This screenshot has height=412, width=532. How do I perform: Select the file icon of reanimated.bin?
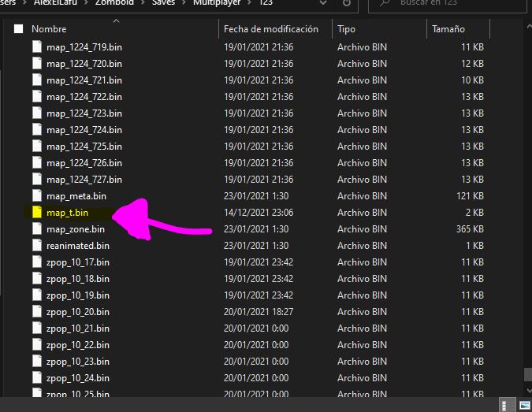(37, 245)
